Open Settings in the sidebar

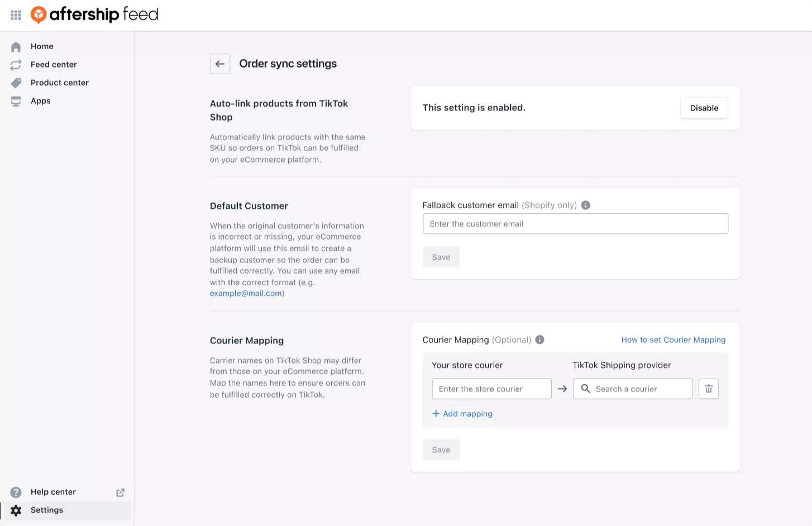click(x=47, y=510)
